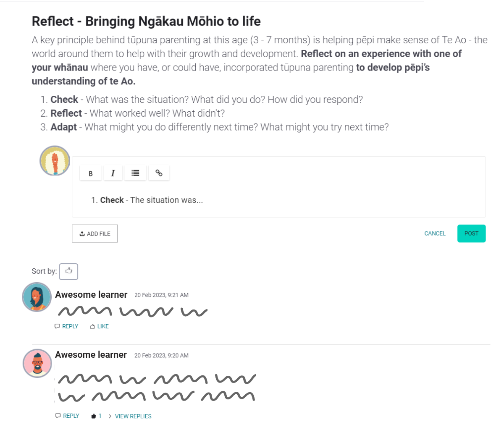Screen dimensions: 504x430
Task: Insert a bulleted list in the editor
Action: click(135, 173)
